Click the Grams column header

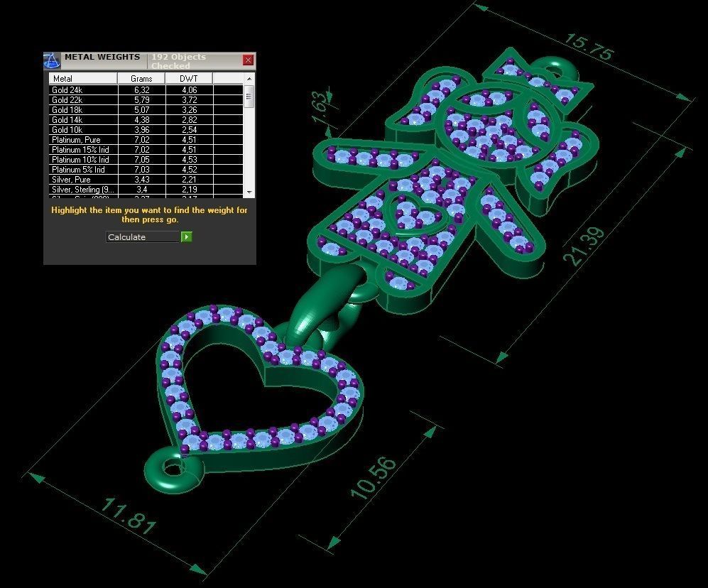[x=141, y=78]
